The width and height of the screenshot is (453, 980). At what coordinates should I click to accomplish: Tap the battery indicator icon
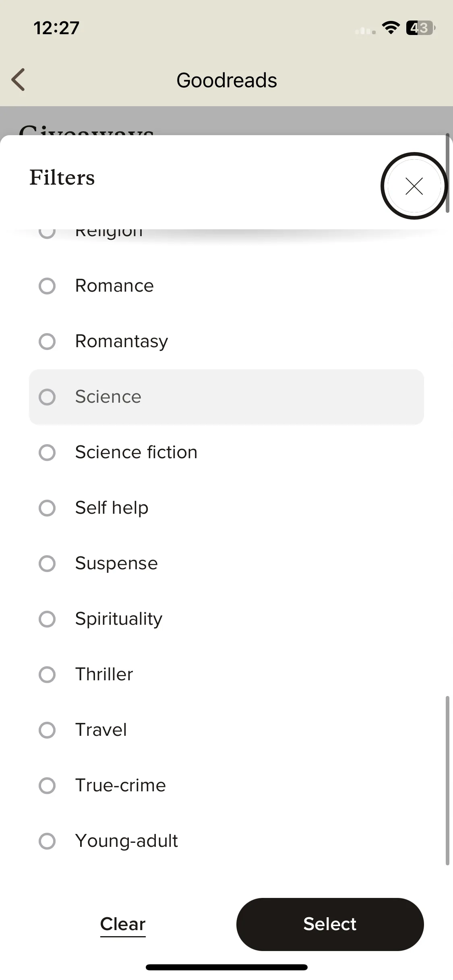click(420, 28)
